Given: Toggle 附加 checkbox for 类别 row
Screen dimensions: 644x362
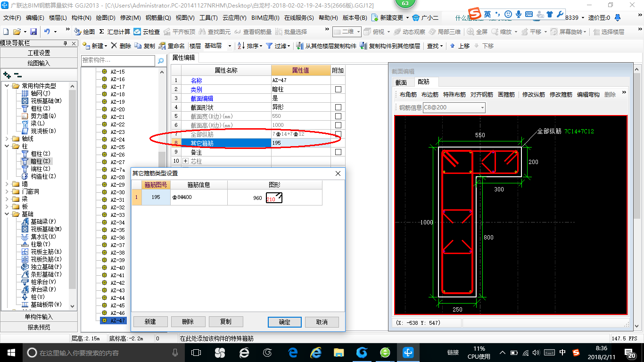Looking at the screenshot, I should coord(338,89).
